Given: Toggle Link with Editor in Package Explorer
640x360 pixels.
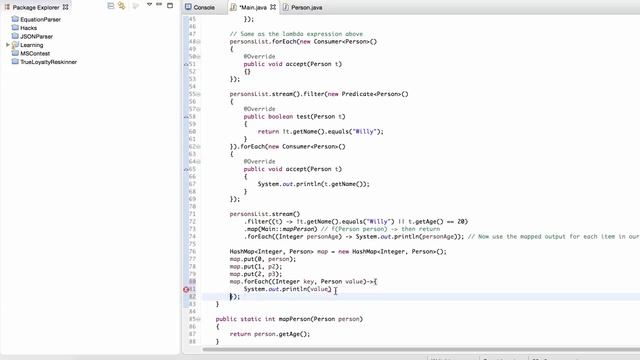Looking at the screenshot, I should tap(122, 6).
